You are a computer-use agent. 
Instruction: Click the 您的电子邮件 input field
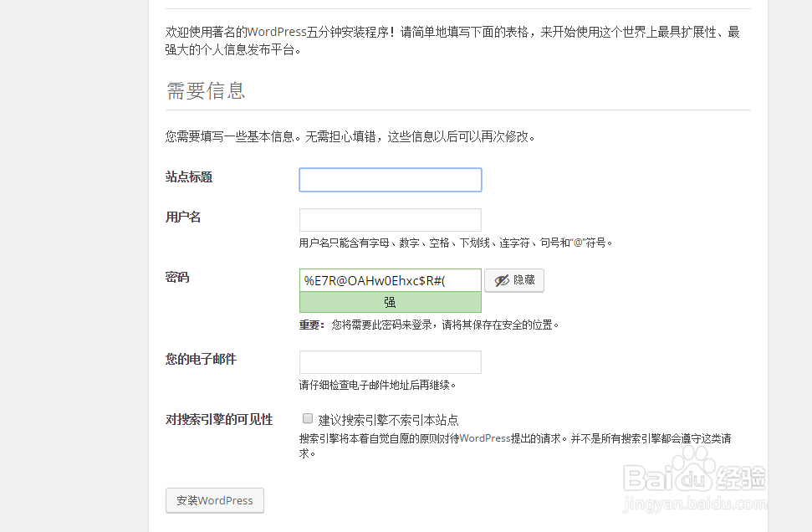point(391,362)
